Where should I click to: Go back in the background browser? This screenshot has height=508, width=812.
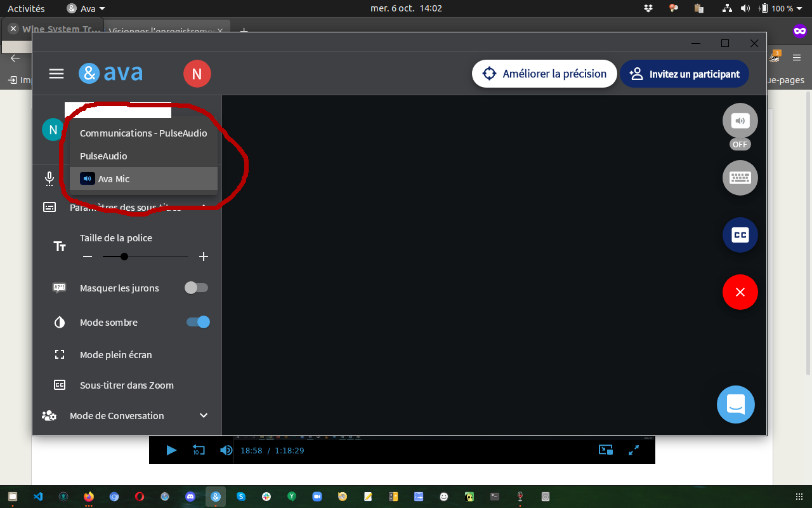15,58
